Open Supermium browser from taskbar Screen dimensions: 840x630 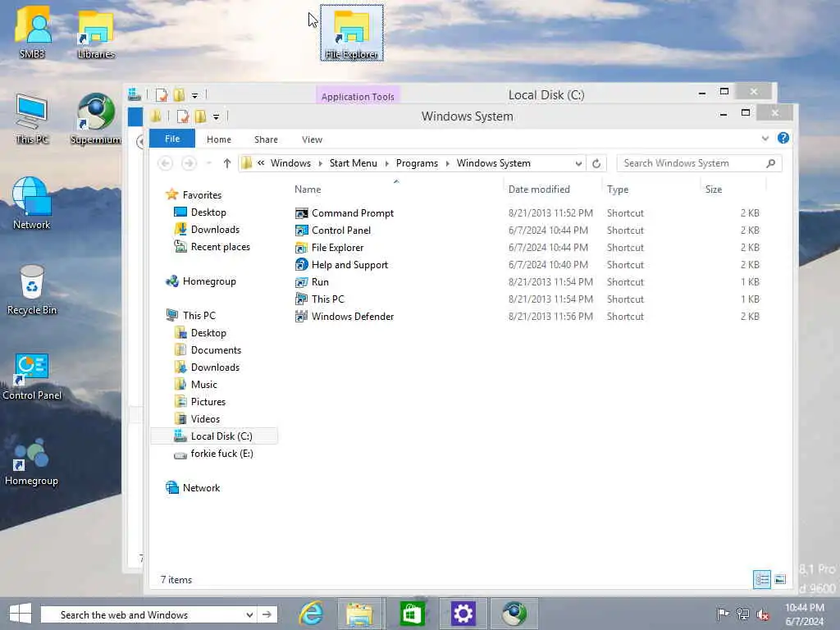pos(514,614)
